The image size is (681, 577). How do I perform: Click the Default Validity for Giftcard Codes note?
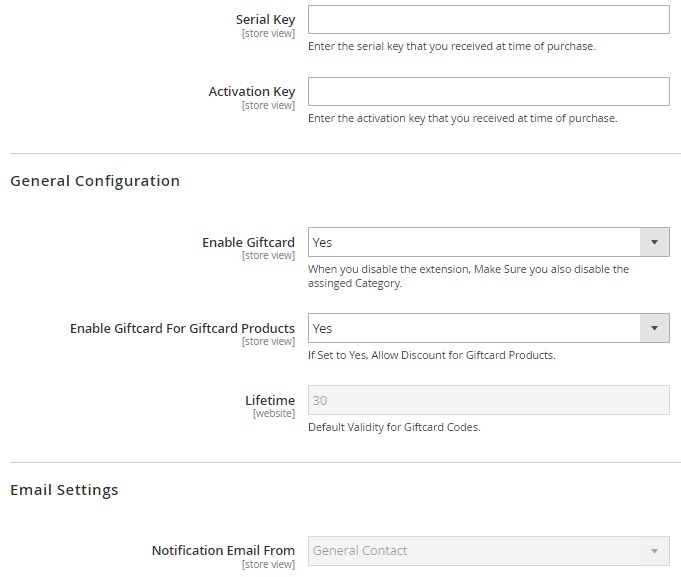(394, 427)
